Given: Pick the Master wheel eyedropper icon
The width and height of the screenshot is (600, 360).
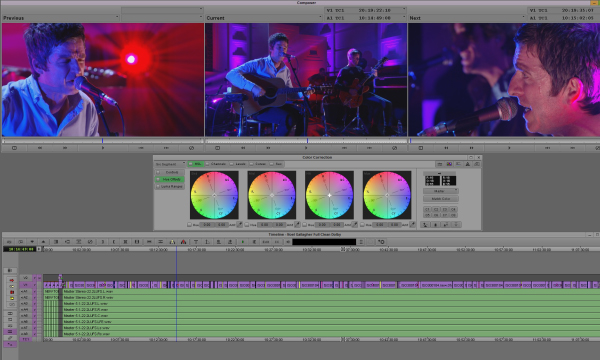Looking at the screenshot, I should coord(412,225).
